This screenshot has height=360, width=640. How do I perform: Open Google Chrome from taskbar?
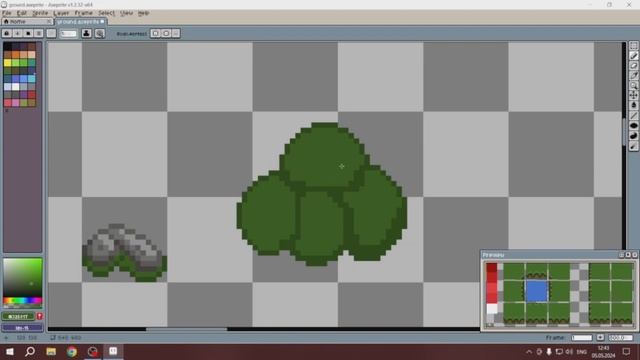pyautogui.click(x=72, y=351)
